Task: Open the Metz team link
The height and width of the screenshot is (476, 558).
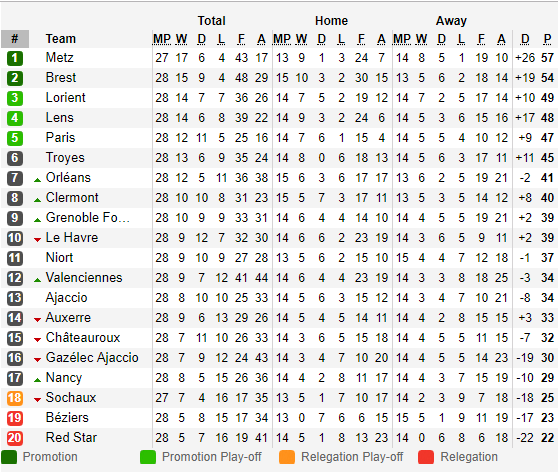Action: tap(59, 57)
